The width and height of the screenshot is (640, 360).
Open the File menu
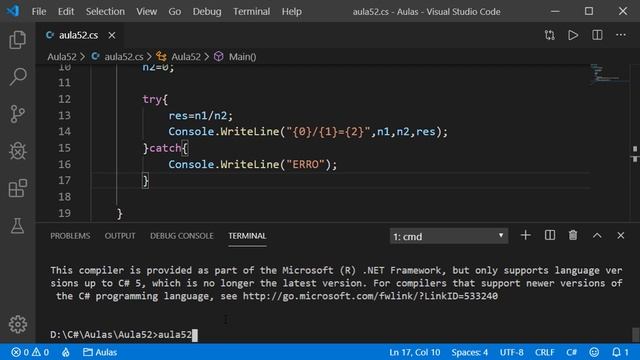point(39,11)
